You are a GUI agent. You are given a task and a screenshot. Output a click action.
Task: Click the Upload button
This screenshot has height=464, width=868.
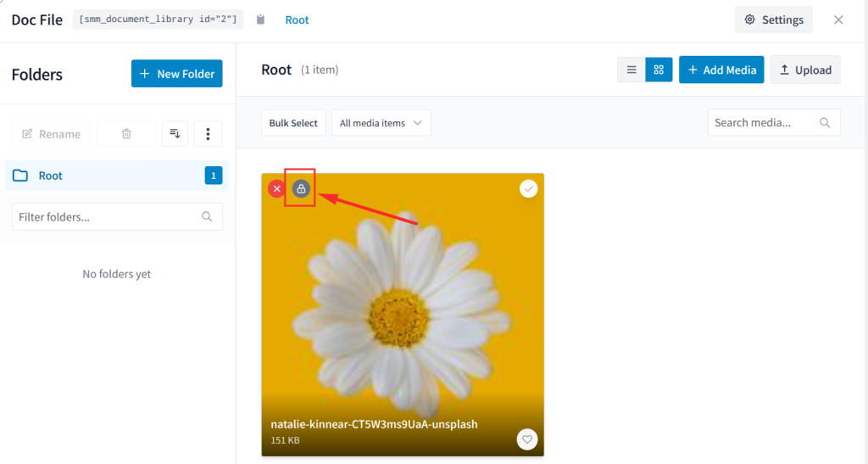click(805, 70)
